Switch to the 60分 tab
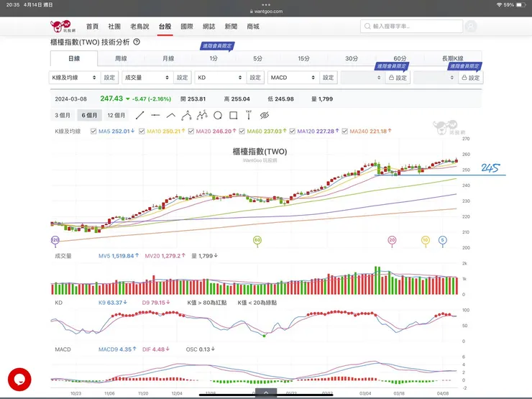The height and width of the screenshot is (399, 532). coord(400,58)
